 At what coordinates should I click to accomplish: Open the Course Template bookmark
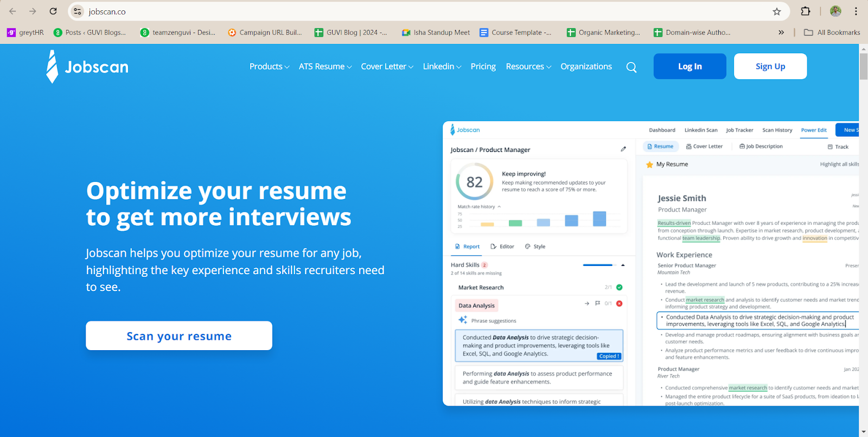click(515, 33)
